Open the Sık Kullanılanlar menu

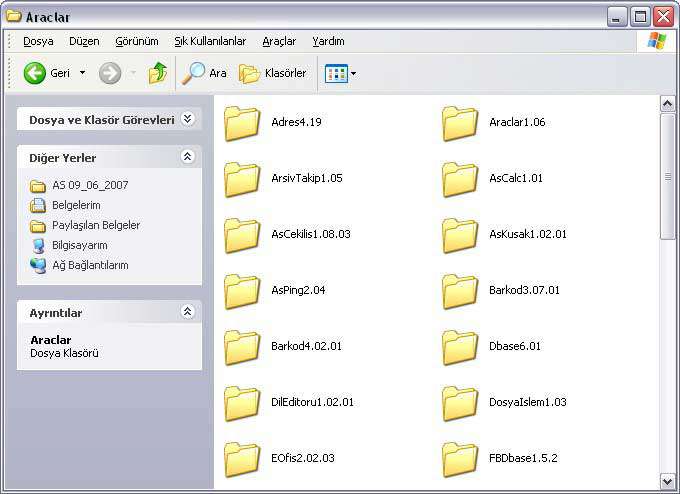[x=210, y=41]
